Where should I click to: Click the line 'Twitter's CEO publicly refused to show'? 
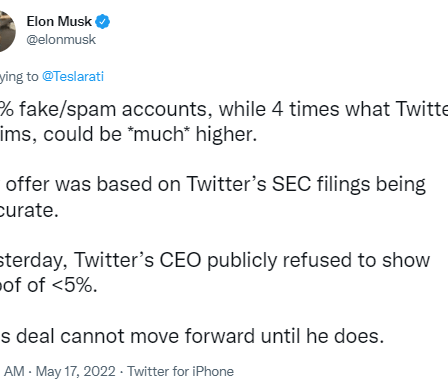pyautogui.click(x=252, y=260)
